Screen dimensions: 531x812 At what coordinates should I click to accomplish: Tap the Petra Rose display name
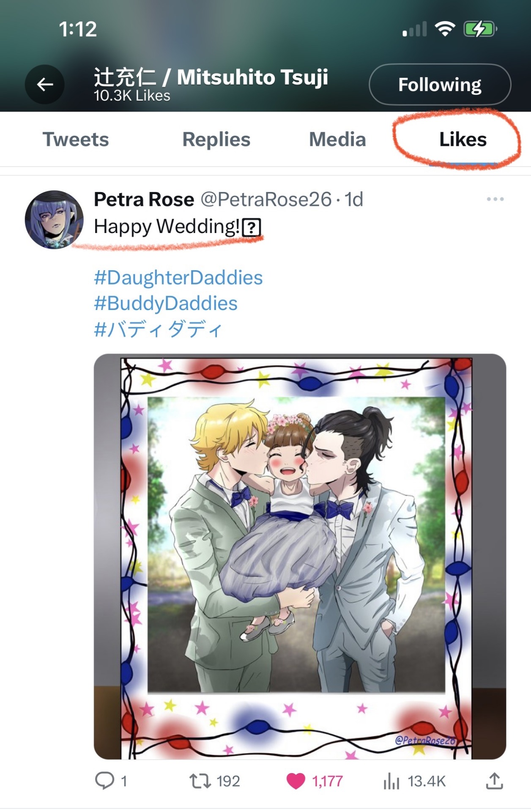[x=144, y=199]
